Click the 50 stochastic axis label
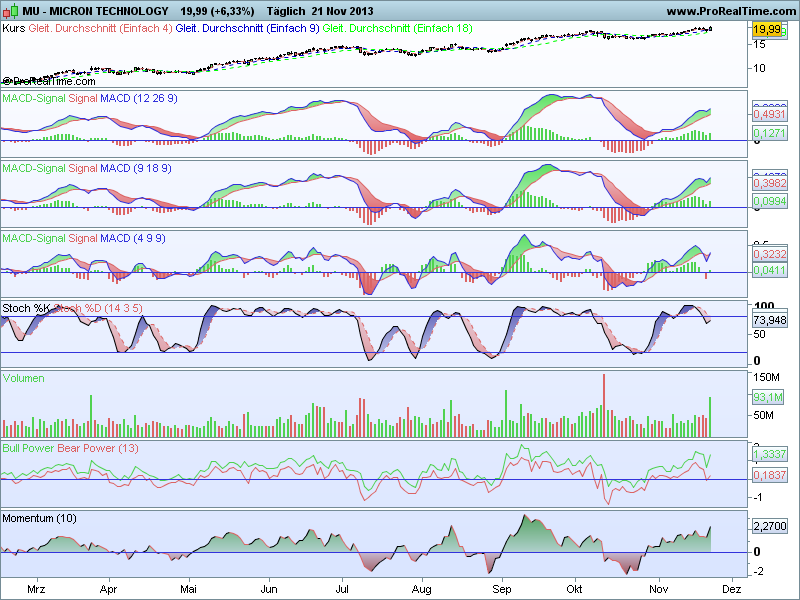 760,334
